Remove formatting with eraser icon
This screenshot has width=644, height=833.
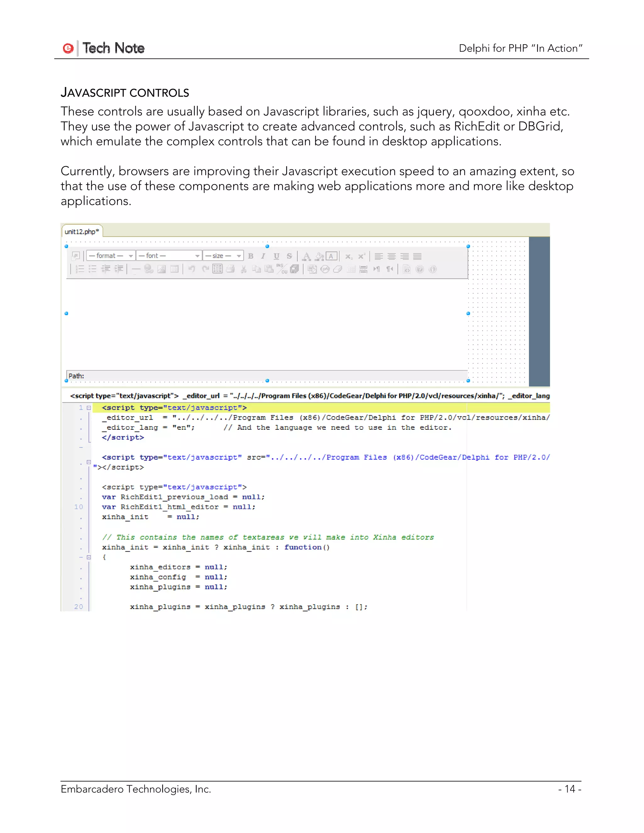coord(338,269)
